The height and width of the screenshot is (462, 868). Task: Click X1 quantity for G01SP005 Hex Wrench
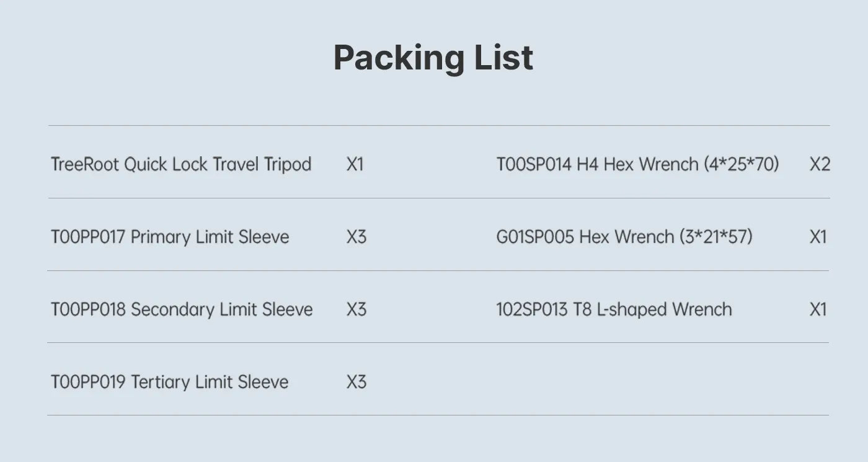point(818,237)
